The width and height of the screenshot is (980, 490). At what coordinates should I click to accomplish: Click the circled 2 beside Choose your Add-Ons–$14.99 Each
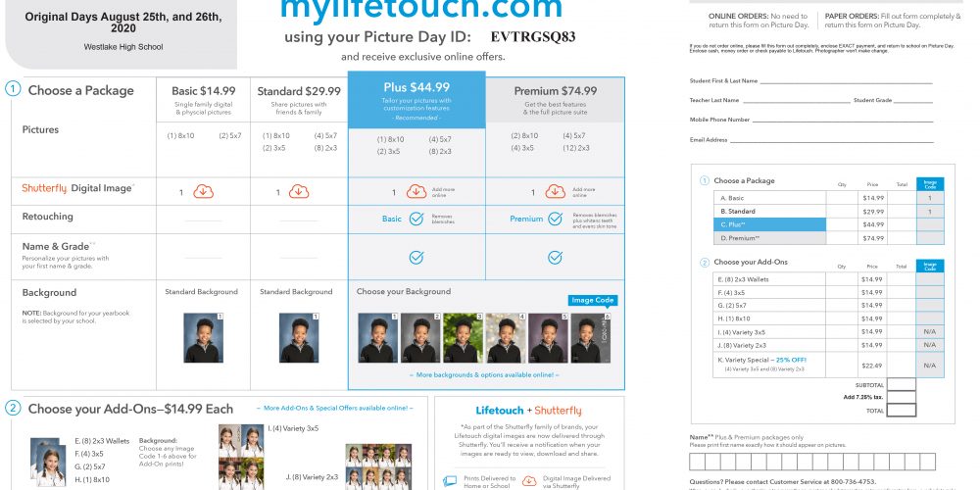pos(13,408)
